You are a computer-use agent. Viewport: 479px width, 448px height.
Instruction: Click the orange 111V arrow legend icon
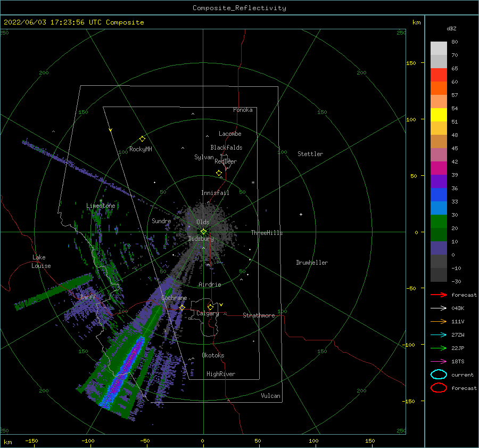439,321
